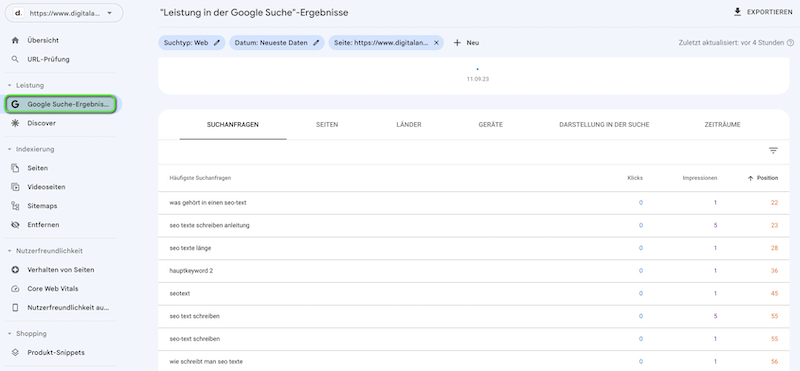This screenshot has width=800, height=371.
Task: Switch to the Zeiträume tab
Action: tap(722, 125)
